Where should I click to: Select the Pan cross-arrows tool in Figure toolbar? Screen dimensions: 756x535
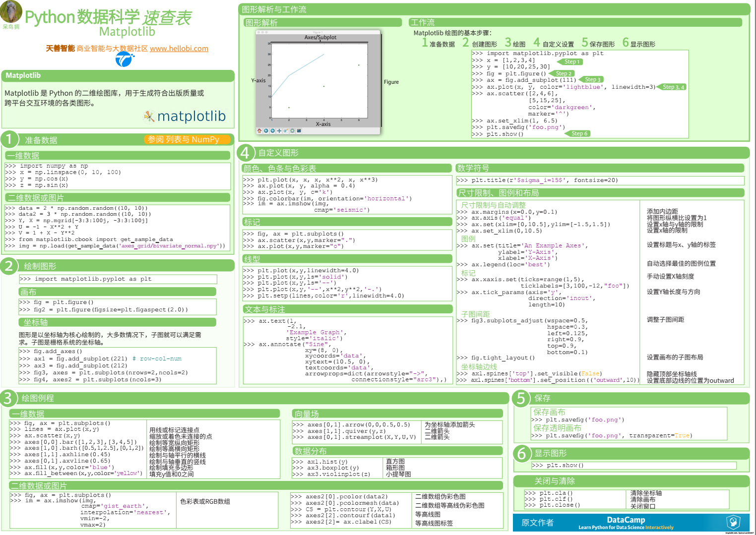tap(279, 131)
